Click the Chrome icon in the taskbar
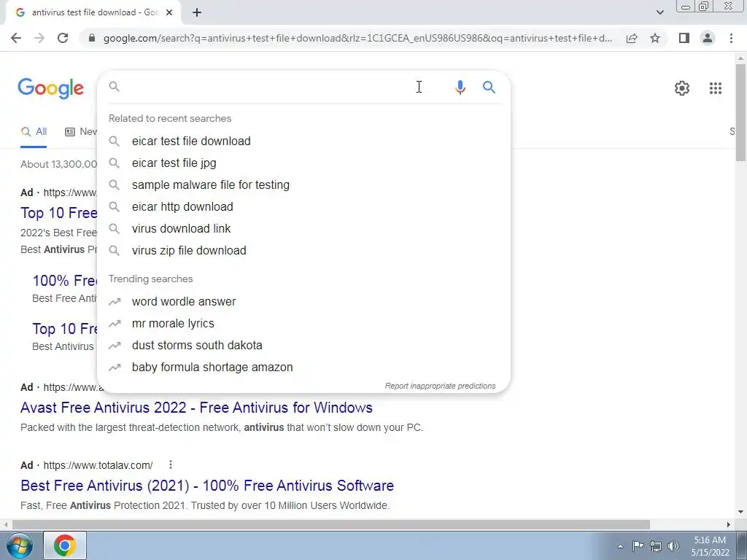Screen dimensions: 747x560 click(x=65, y=545)
